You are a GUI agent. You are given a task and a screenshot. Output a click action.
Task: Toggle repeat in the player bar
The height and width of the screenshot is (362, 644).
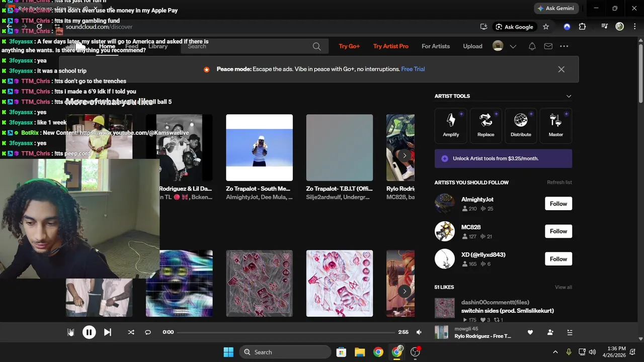tap(148, 332)
